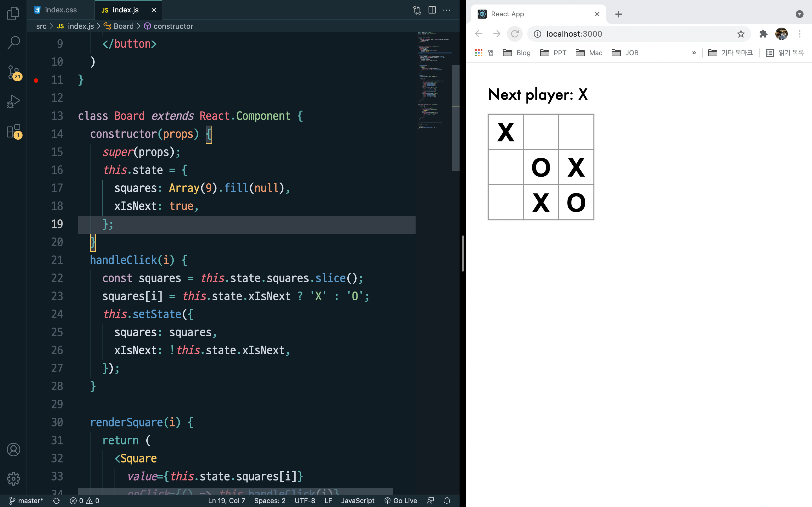Click the Split Editor Right icon
812x507 pixels.
click(x=432, y=10)
